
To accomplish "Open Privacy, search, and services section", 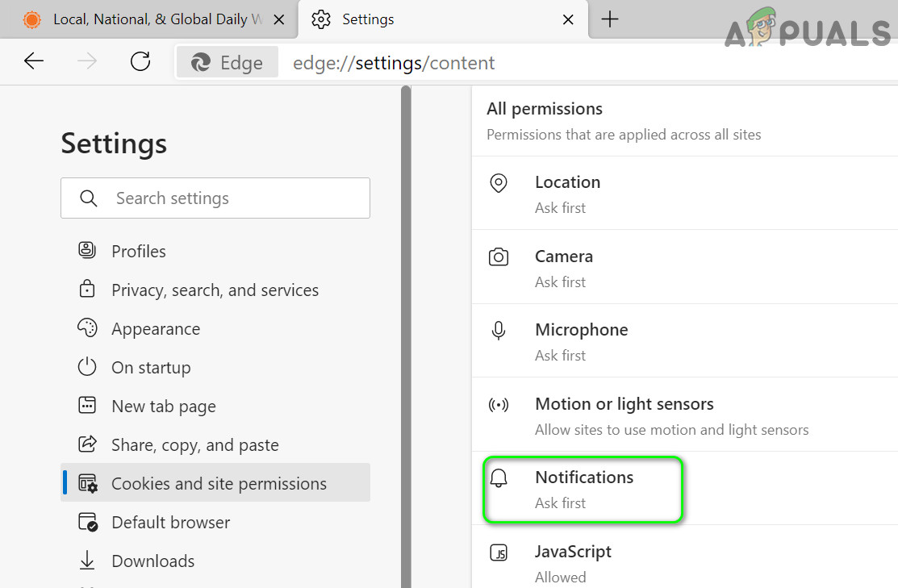I will pyautogui.click(x=215, y=290).
